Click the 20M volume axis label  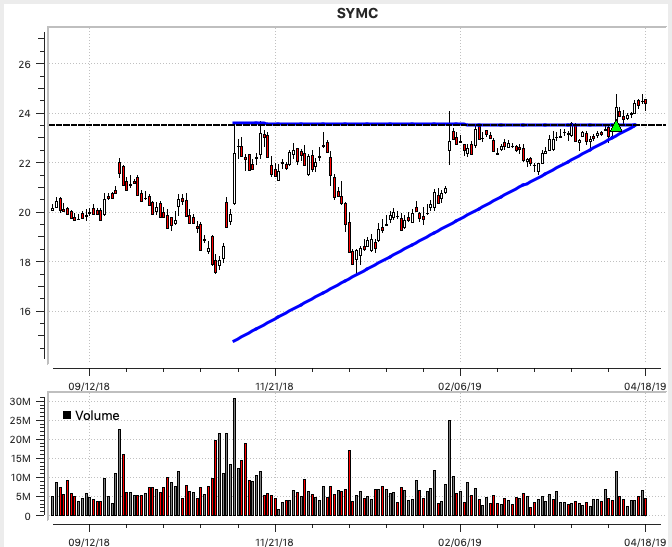[x=21, y=440]
